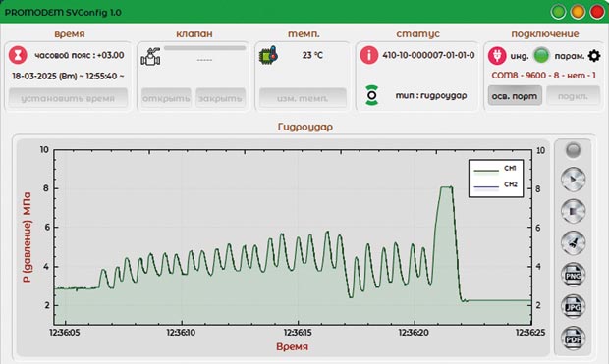Click the 'установить время' button
Image resolution: width=609 pixels, height=364 pixels.
[68, 98]
